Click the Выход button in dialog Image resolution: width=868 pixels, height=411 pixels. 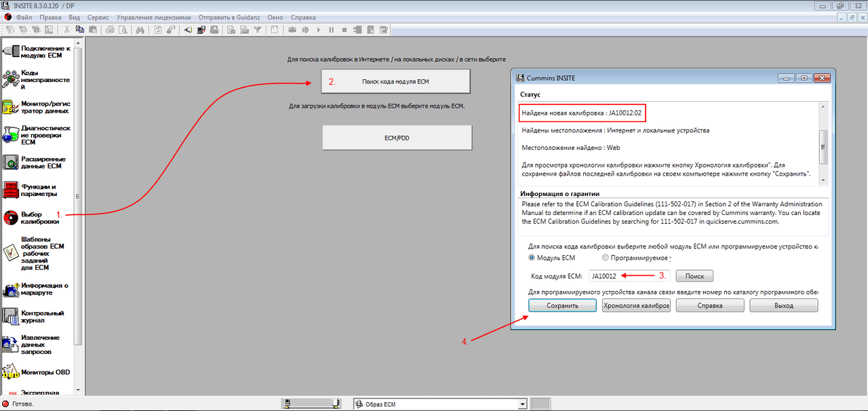point(784,305)
